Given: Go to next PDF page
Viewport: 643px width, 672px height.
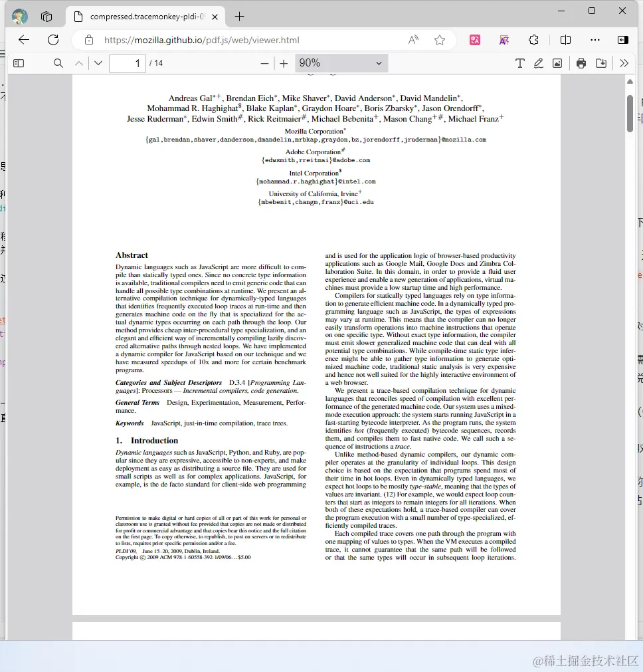Looking at the screenshot, I should click(x=98, y=63).
